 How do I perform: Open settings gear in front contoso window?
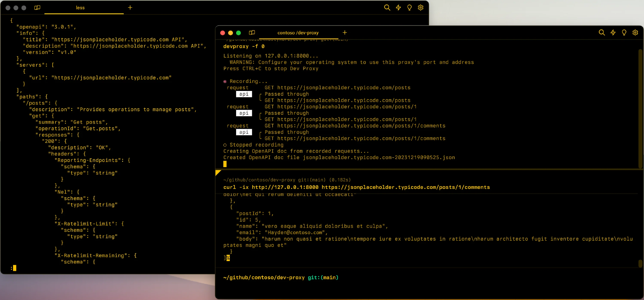(635, 33)
